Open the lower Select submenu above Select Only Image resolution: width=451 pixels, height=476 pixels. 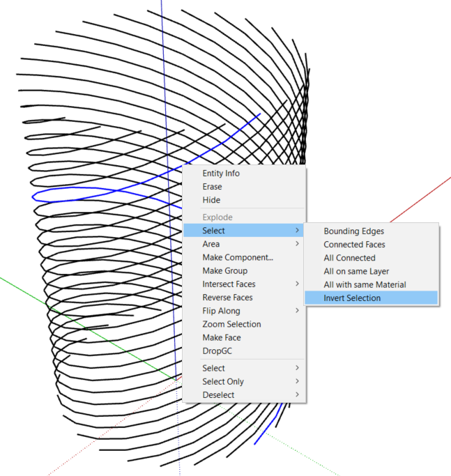244,368
